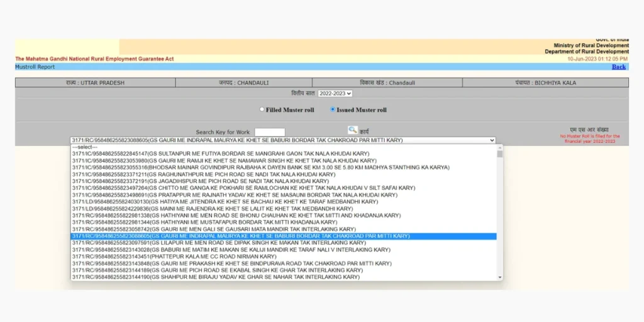The height and width of the screenshot is (322, 644).
Task: Choose CHITTO ME GANGA KE POKHARI option
Action: (x=284, y=188)
